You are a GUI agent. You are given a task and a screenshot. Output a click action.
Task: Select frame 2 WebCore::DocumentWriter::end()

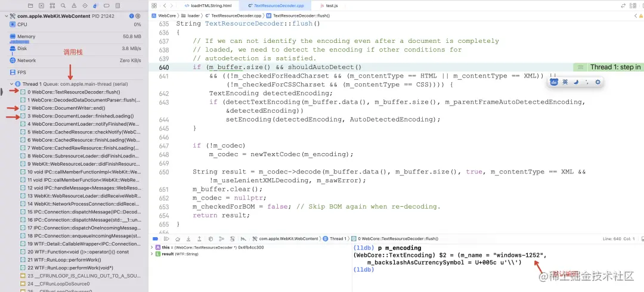(80, 108)
